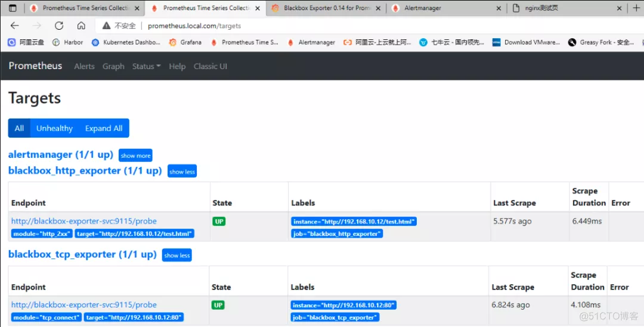
Task: Select the Unhealthy targets filter
Action: click(x=54, y=128)
